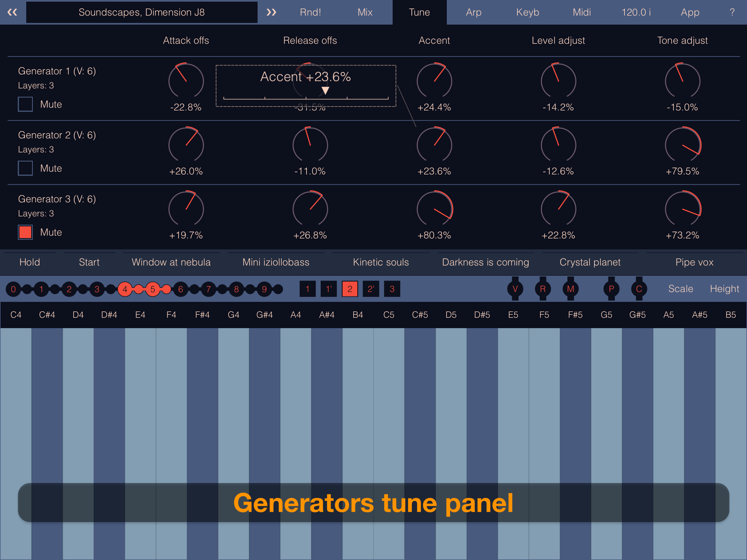Click Generator 2 Tone adjust knob

tap(682, 145)
